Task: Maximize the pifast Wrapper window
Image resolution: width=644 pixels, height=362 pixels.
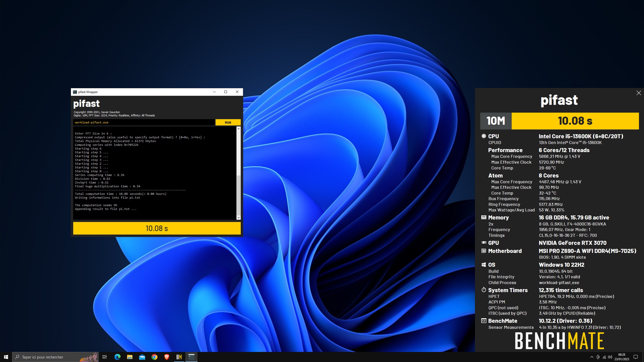Action: [226, 92]
